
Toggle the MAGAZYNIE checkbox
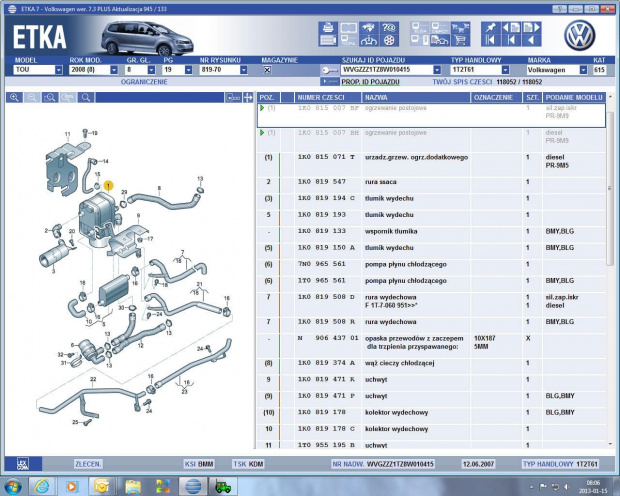(x=267, y=70)
